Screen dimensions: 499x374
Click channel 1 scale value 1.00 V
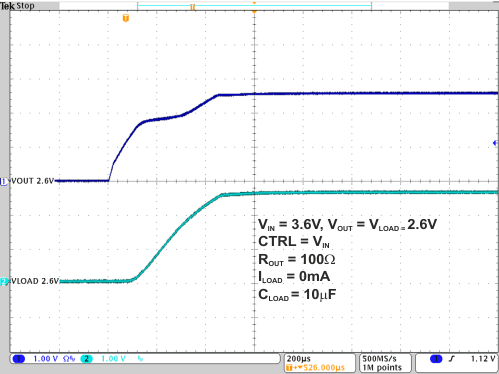tap(46, 359)
